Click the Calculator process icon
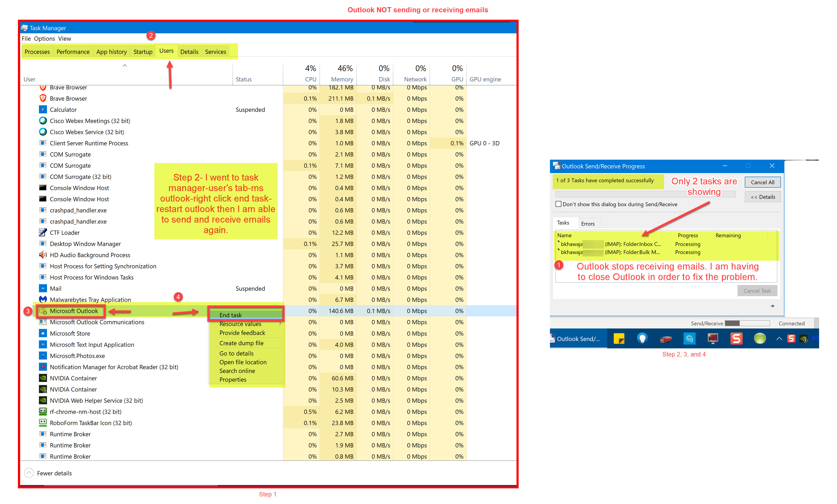The image size is (837, 504). [43, 110]
